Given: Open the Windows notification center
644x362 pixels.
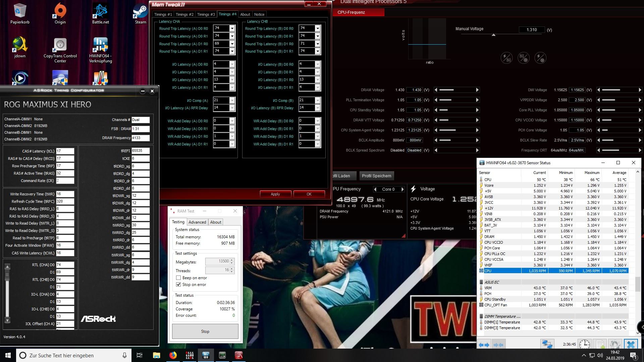Looking at the screenshot, I should pyautogui.click(x=633, y=355).
